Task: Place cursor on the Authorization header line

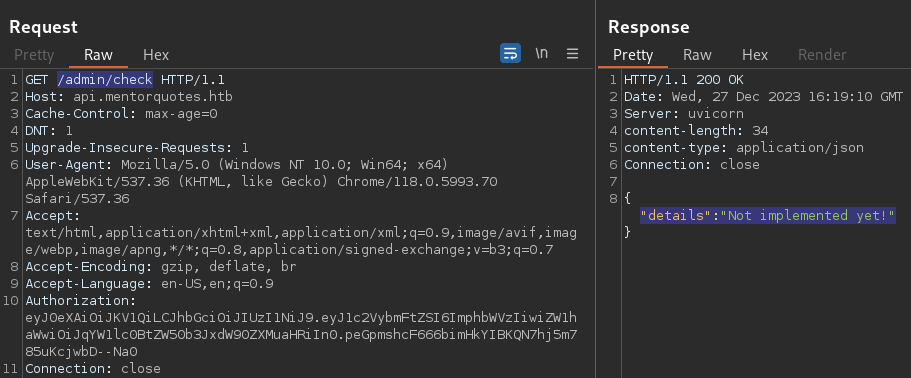Action: click(80, 301)
